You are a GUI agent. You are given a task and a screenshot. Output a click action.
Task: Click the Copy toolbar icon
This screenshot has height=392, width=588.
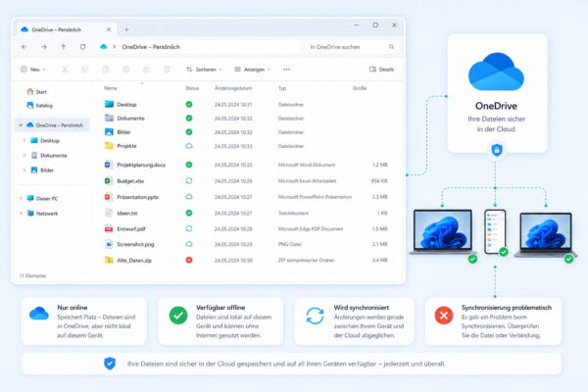85,70
